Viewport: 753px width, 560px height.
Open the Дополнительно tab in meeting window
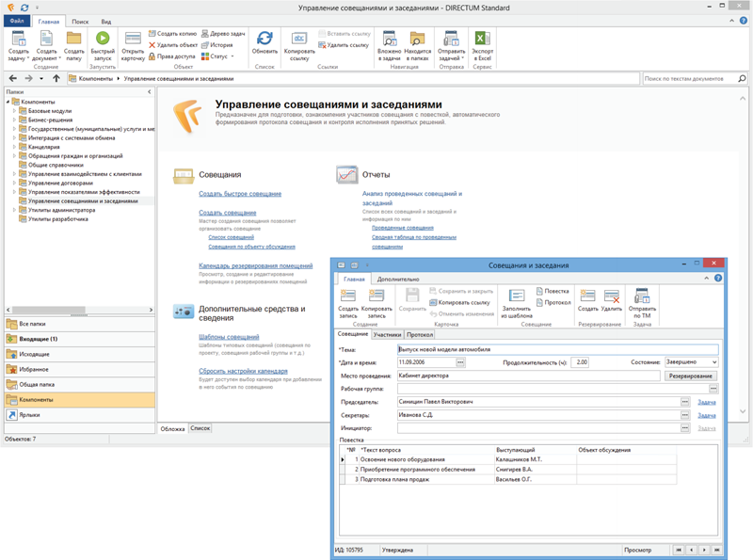(398, 279)
